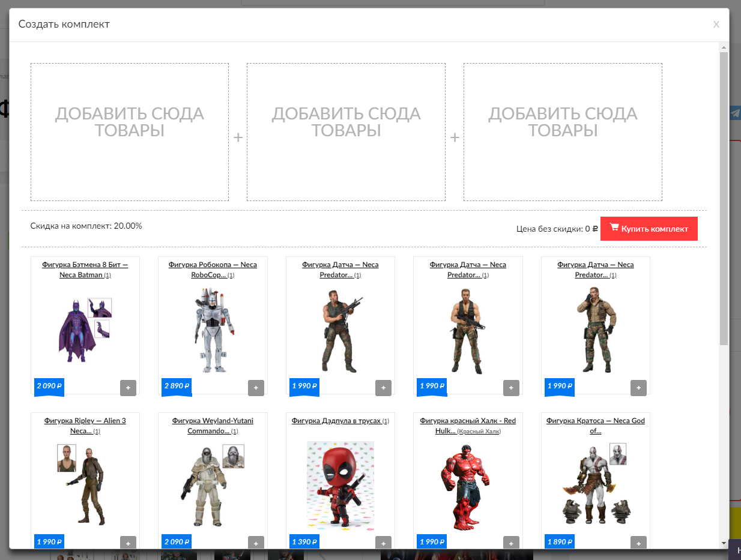Screen dimensions: 741x560
Task: Click the Цена без скидки: 0 ₽ text
Action: 557,229
